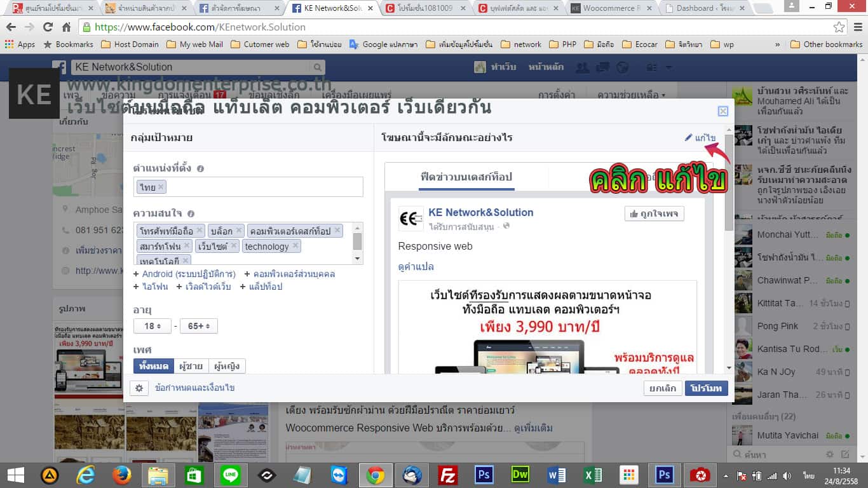Image resolution: width=868 pixels, height=488 pixels.
Task: Open chat options gear icon
Action: (829, 454)
